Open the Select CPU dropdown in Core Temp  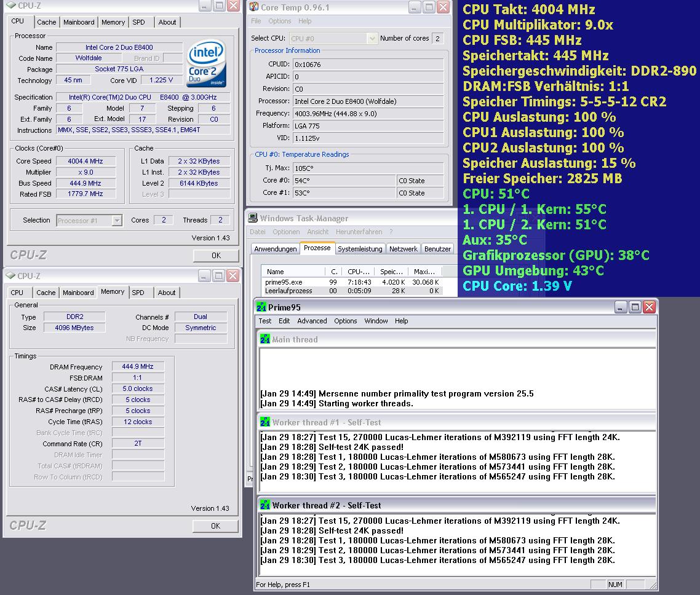pyautogui.click(x=372, y=39)
